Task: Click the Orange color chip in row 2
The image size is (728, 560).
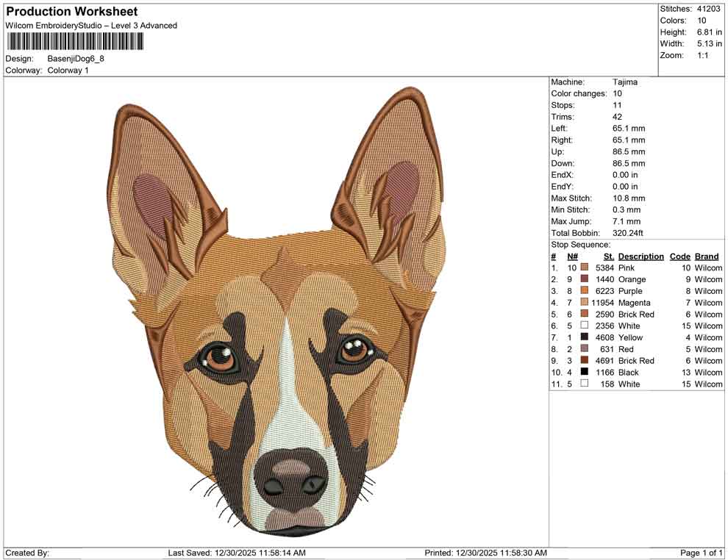Action: [584, 279]
